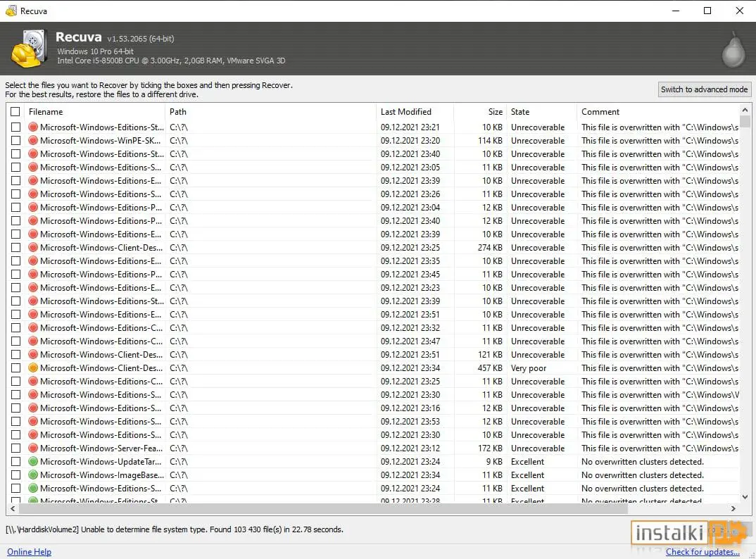Tick checkbox for the Microsoft-Windows-UpdateTar file
The width and height of the screenshot is (756, 559).
[x=15, y=462]
